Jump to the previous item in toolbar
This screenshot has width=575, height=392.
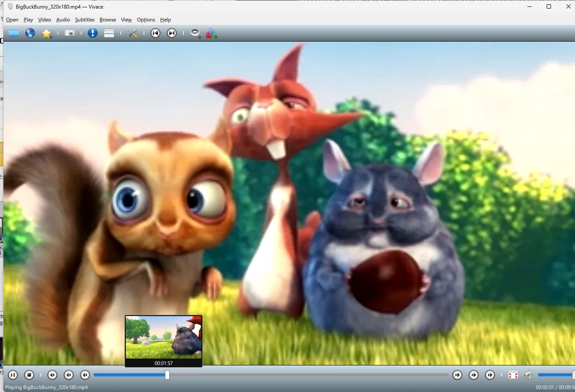155,33
